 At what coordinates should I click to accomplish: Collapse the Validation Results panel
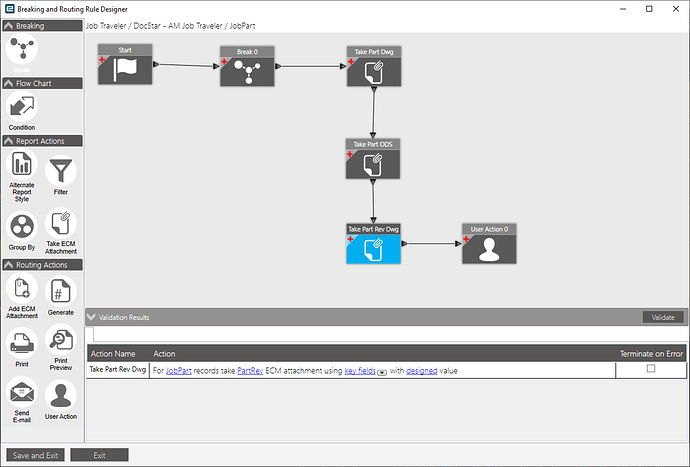(x=91, y=317)
